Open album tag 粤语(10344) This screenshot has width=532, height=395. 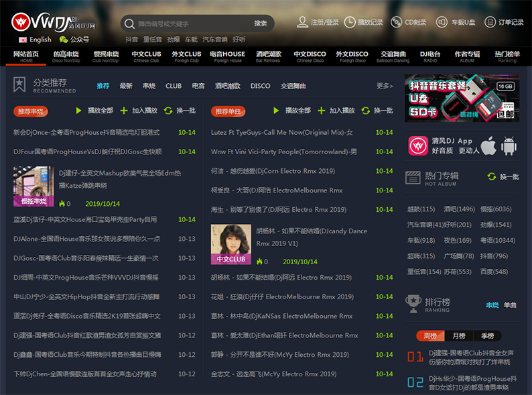(498, 241)
